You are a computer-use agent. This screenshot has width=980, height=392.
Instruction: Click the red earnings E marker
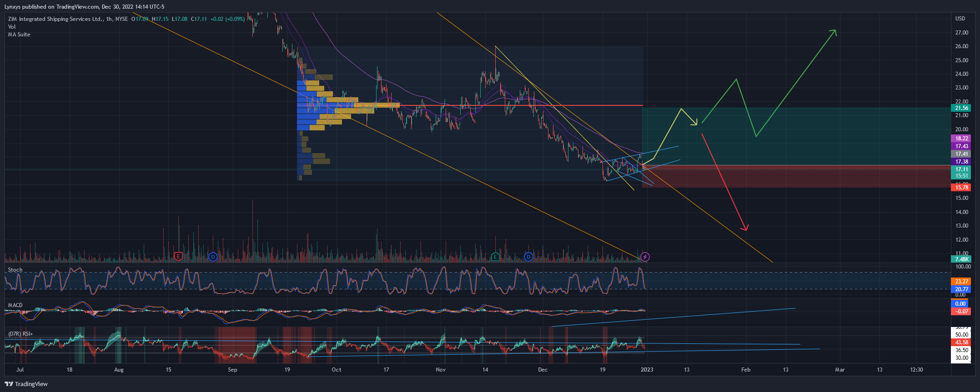[x=178, y=257]
